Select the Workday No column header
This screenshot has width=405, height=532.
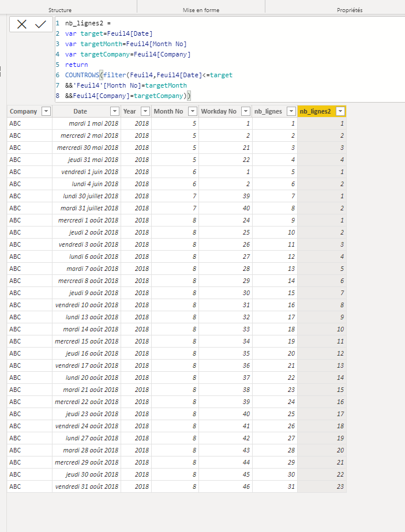[226, 111]
